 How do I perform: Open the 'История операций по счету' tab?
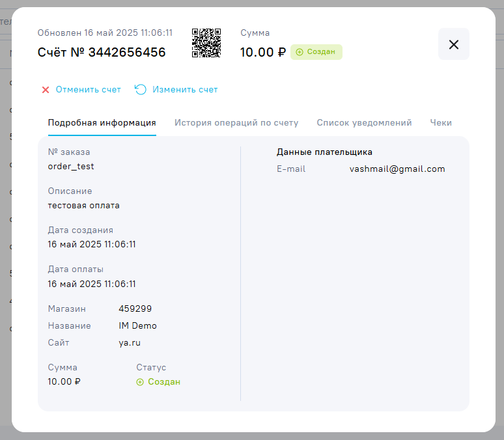(x=236, y=123)
